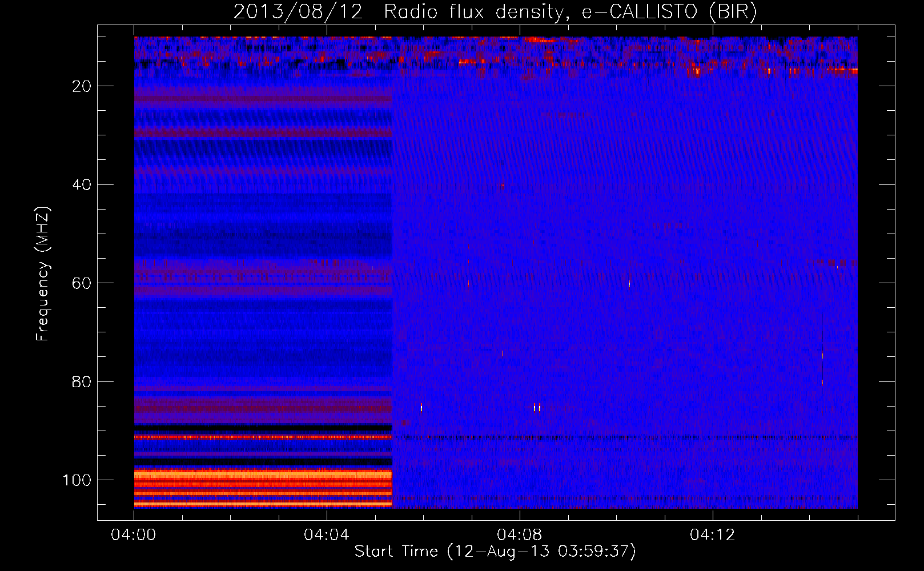Click the '80' frequency tick label
Viewport: 924px width, 571px height.
point(82,382)
